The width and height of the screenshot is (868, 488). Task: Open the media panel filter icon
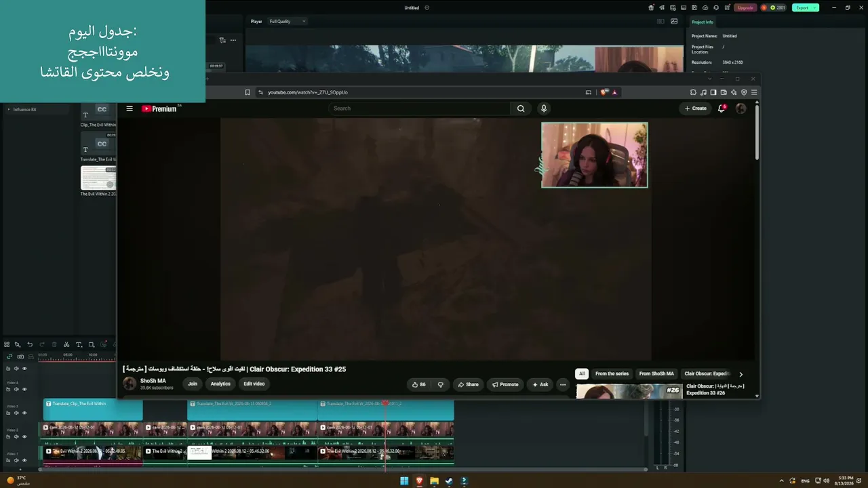pos(222,40)
